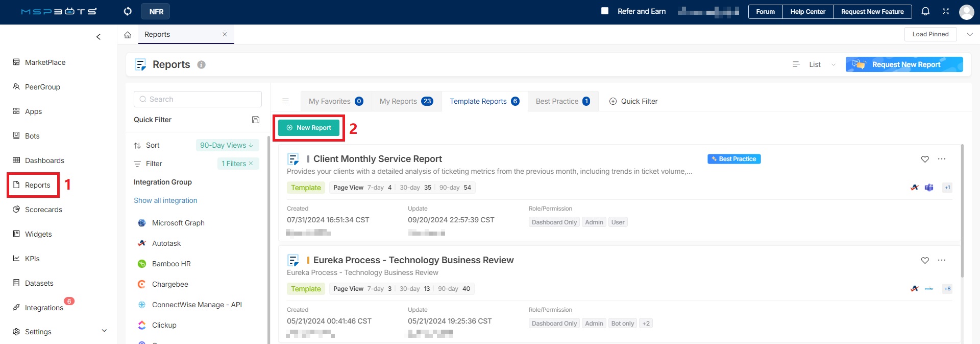Click the New Report button
The height and width of the screenshot is (344, 980).
(x=309, y=128)
